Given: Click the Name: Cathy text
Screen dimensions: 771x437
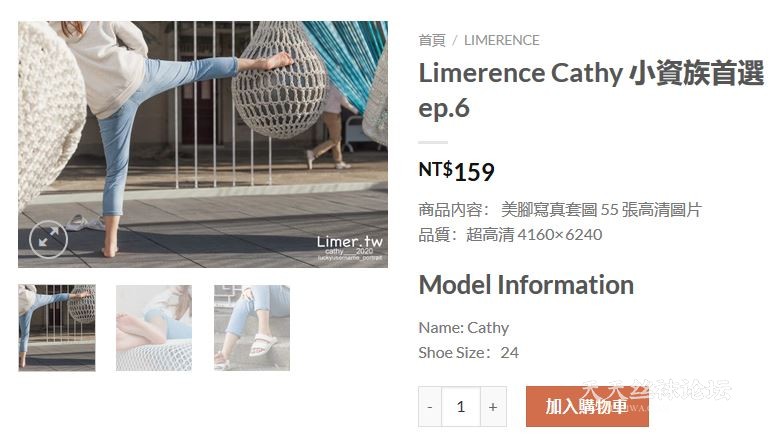Looking at the screenshot, I should pyautogui.click(x=464, y=328).
